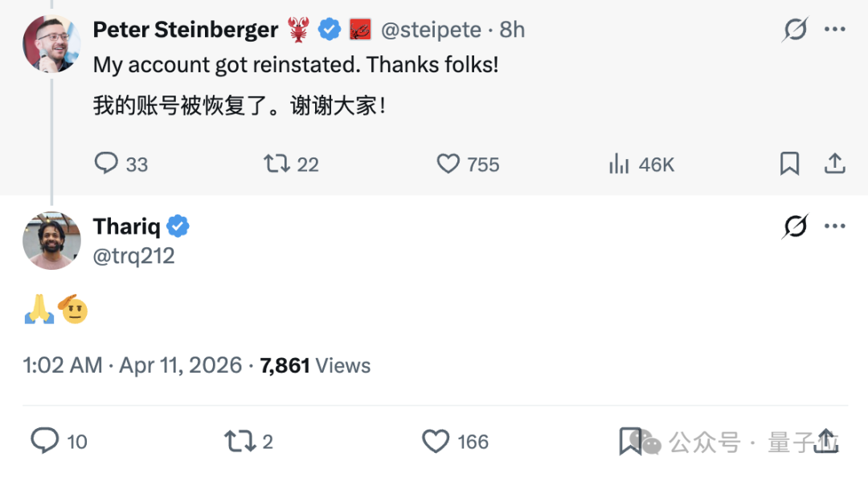Select the view analytics icon showing 46K
The width and height of the screenshot is (868, 477).
click(x=619, y=164)
